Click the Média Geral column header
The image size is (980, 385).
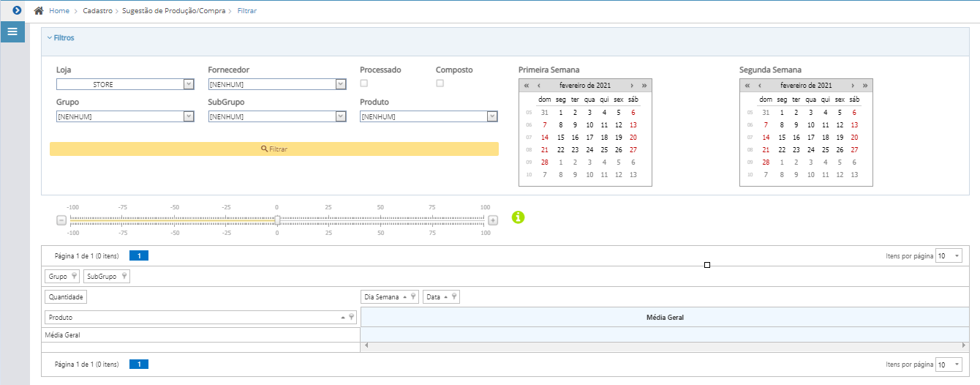pyautogui.click(x=665, y=317)
